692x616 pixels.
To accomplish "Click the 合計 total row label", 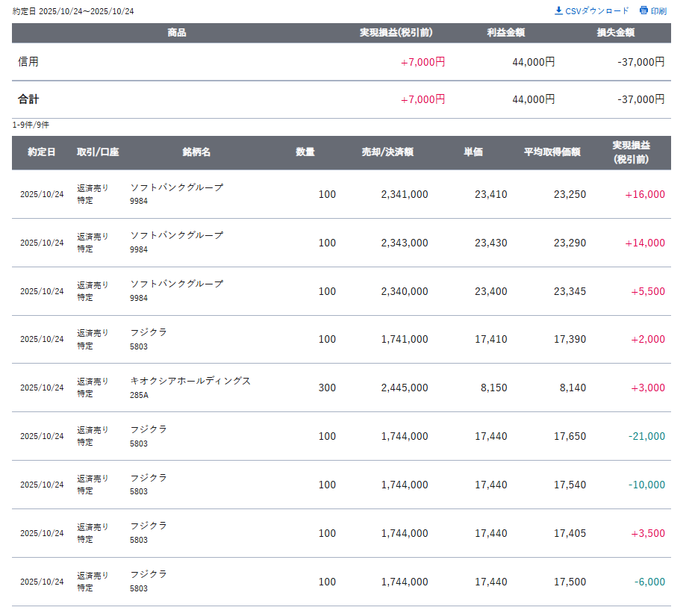I will [x=28, y=99].
